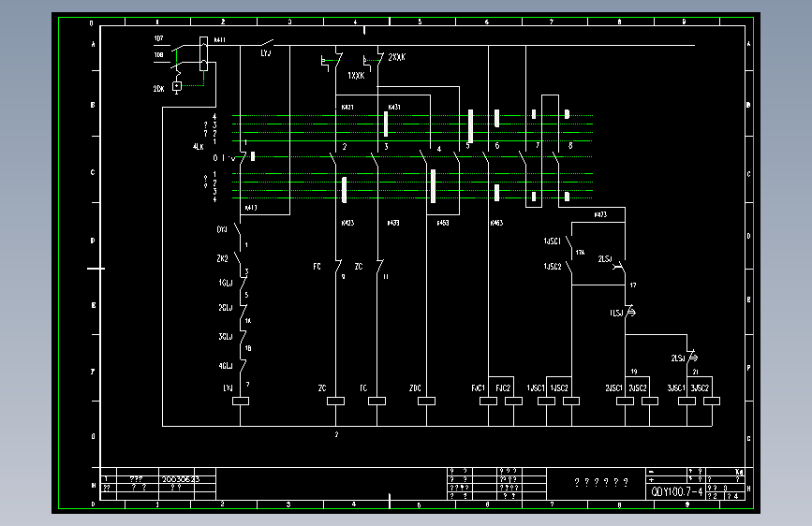812x526 pixels.
Task: Click the ZDC coil label
Action: coord(415,387)
